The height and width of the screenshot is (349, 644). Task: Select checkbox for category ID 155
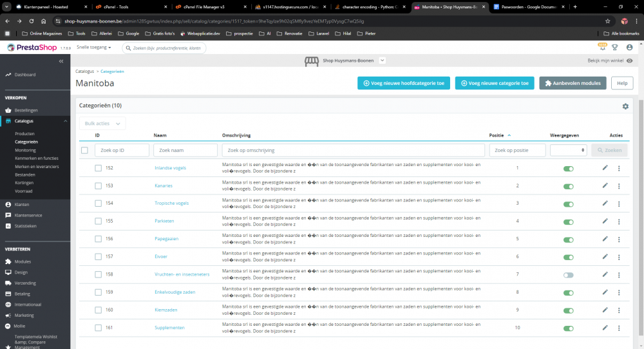point(98,221)
